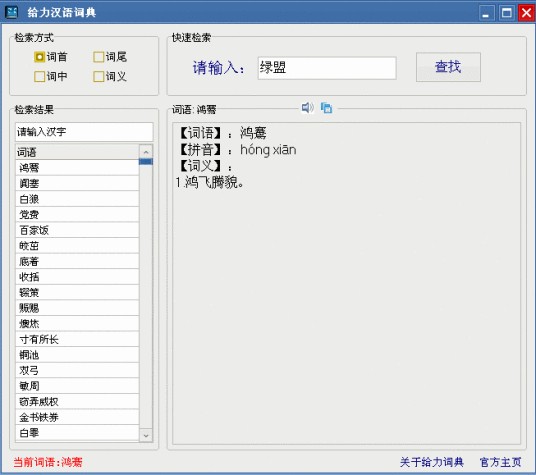The image size is (536, 475).
Task: Select the 词首 search mode
Action: 51,57
